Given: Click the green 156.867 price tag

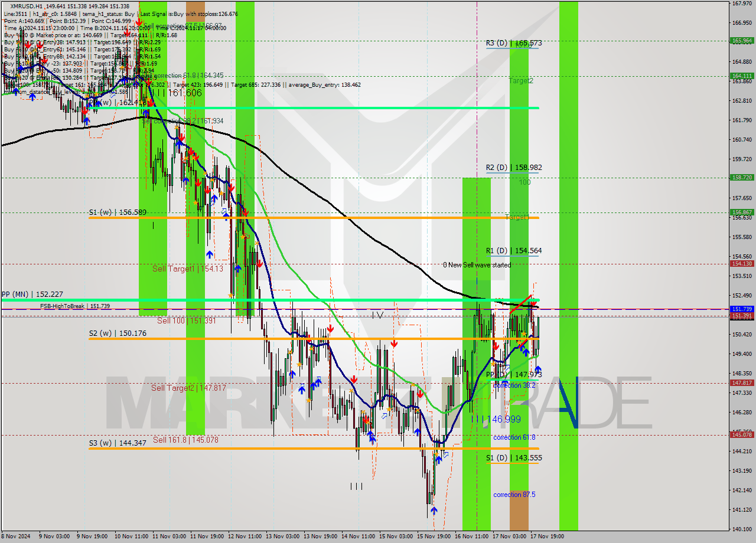Looking at the screenshot, I should pos(742,212).
